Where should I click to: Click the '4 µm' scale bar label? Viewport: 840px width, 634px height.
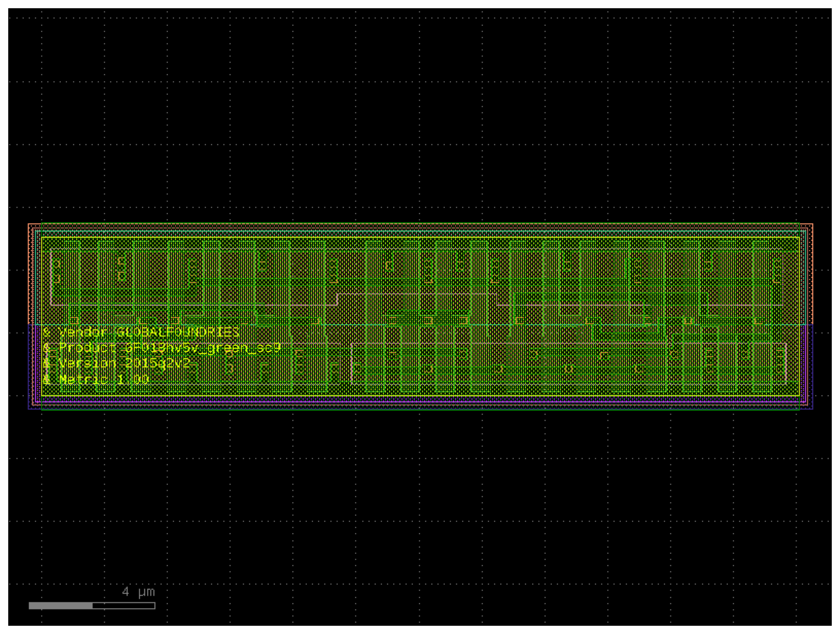coord(138,592)
